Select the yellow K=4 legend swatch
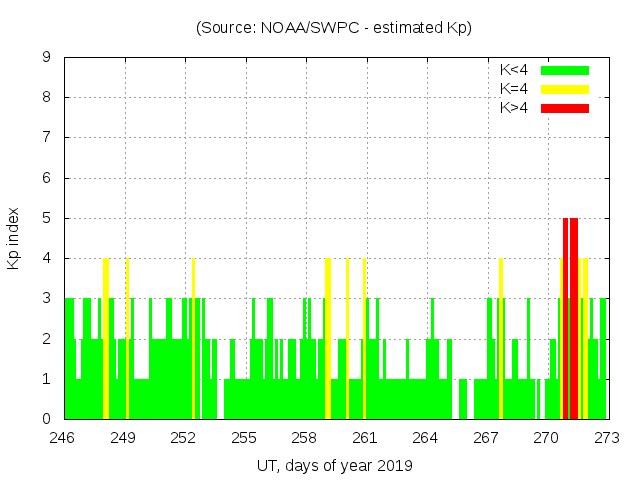The width and height of the screenshot is (640, 480). 565,89
